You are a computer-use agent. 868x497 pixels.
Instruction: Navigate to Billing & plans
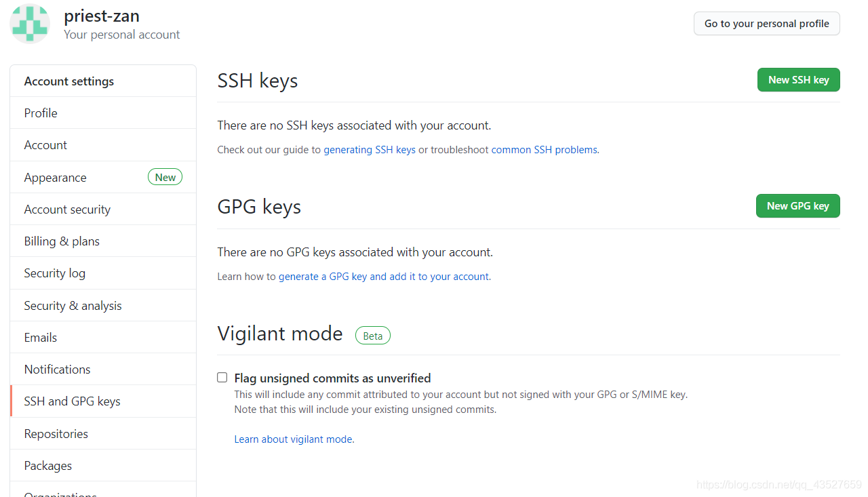(62, 241)
